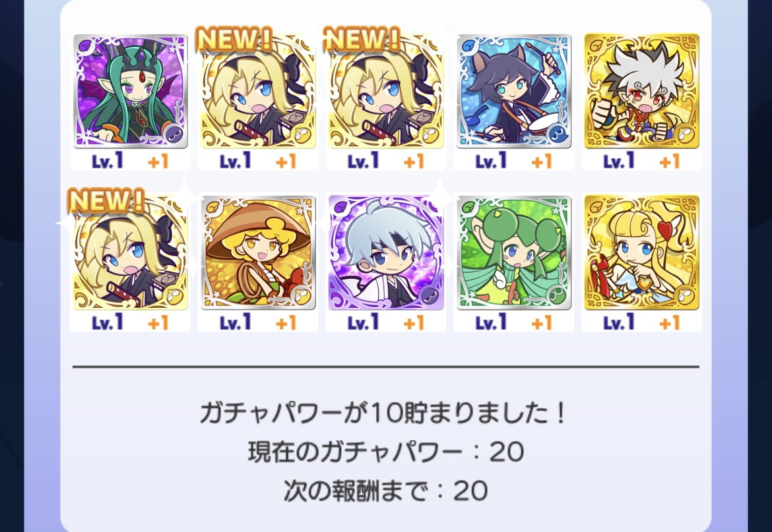
Task: Click purple puyo icon on horned demon card
Action: click(174, 134)
